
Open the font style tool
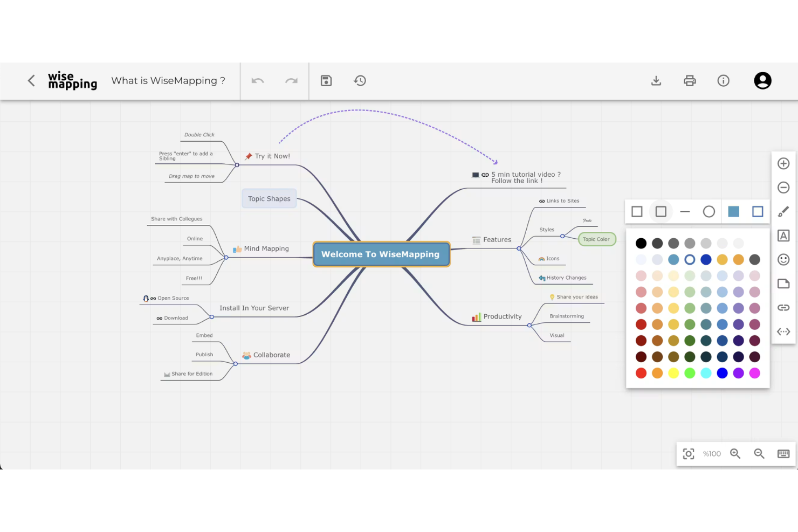point(783,236)
